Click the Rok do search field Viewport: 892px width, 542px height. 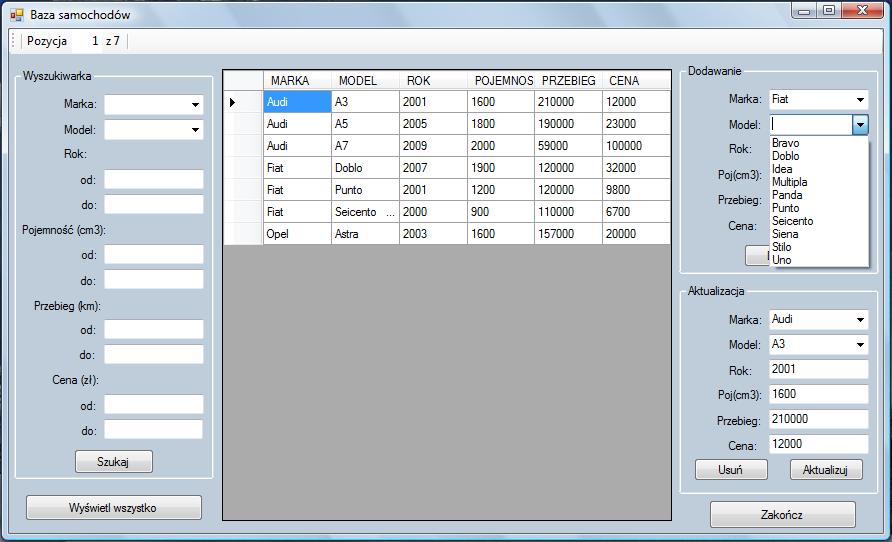point(154,205)
